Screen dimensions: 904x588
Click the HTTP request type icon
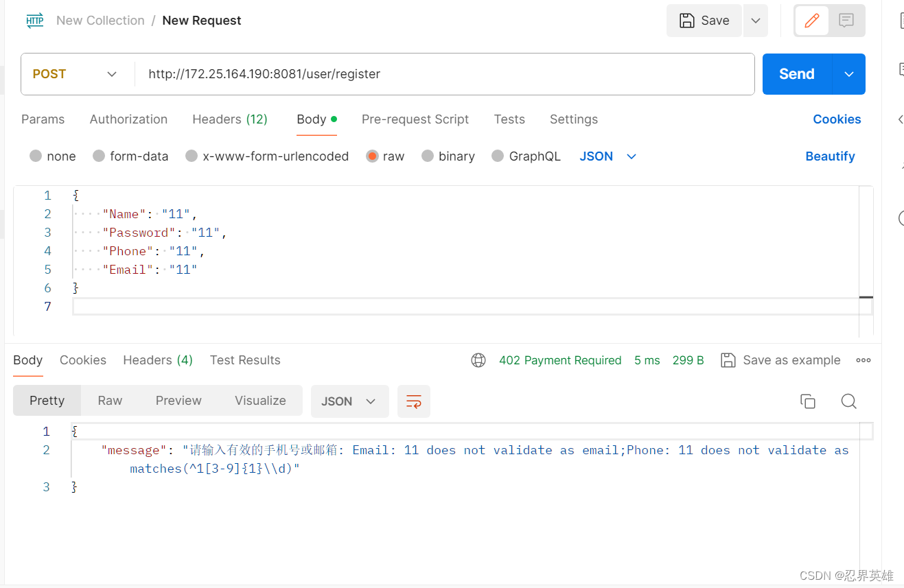click(x=34, y=21)
